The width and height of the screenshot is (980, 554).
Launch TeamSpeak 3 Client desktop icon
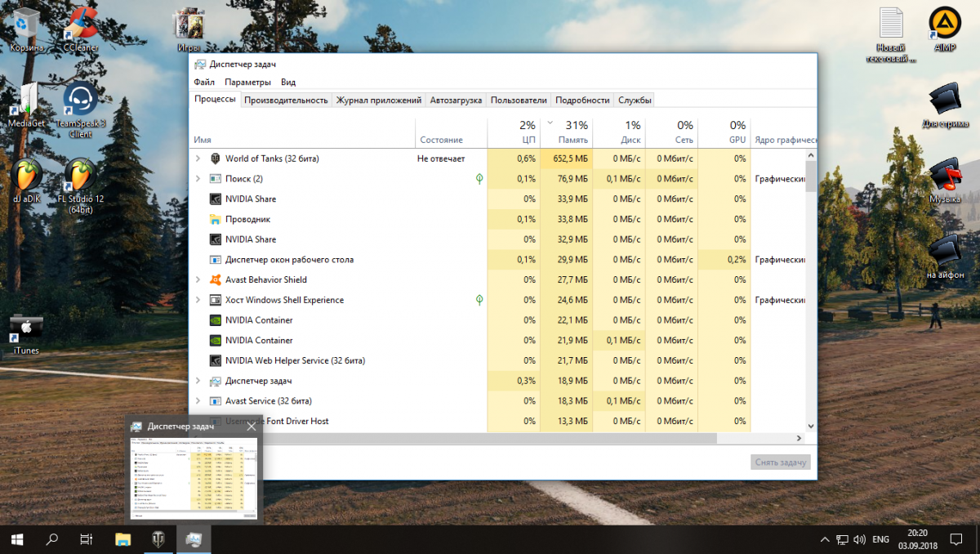coord(80,111)
